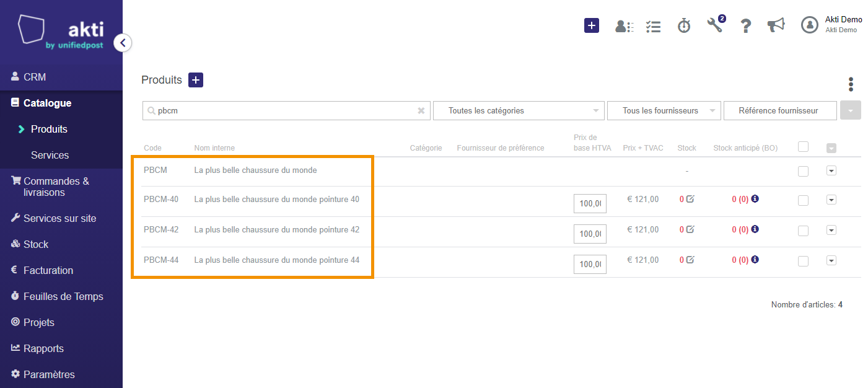Edit base price field for PBCM-42
Image resolution: width=868 pixels, height=388 pixels.
590,234
